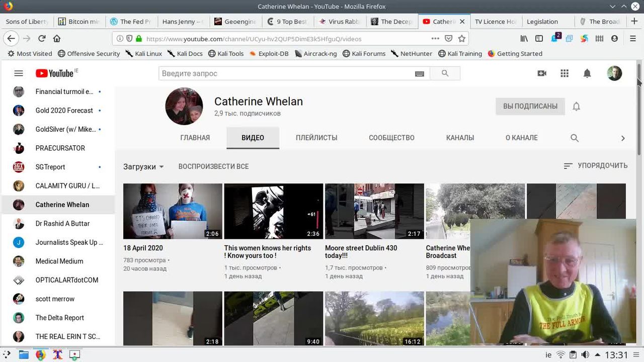This screenshot has height=362, width=644.
Task: Expand the Загрузки uploads dropdown
Action: 143,166
